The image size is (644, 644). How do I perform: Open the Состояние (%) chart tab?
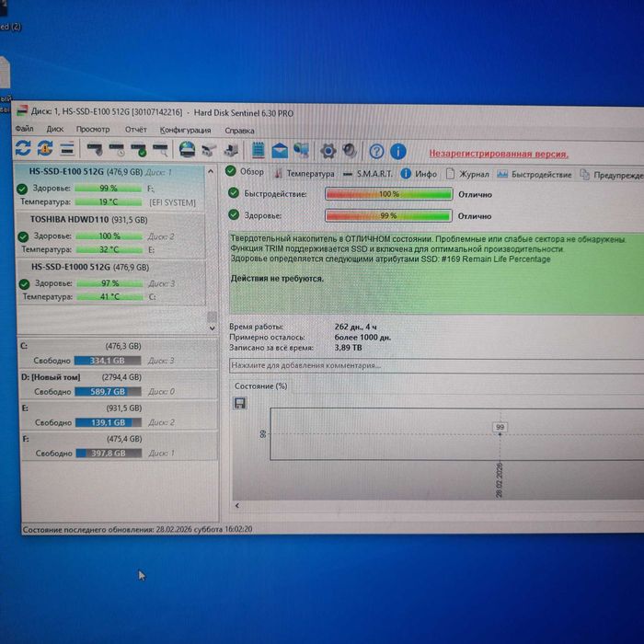[260, 386]
